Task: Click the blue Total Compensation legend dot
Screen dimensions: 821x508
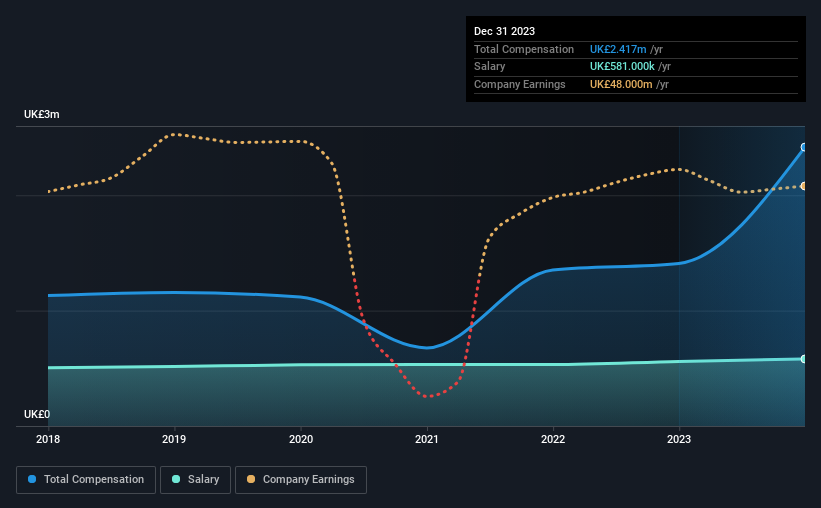Action: click(x=32, y=479)
